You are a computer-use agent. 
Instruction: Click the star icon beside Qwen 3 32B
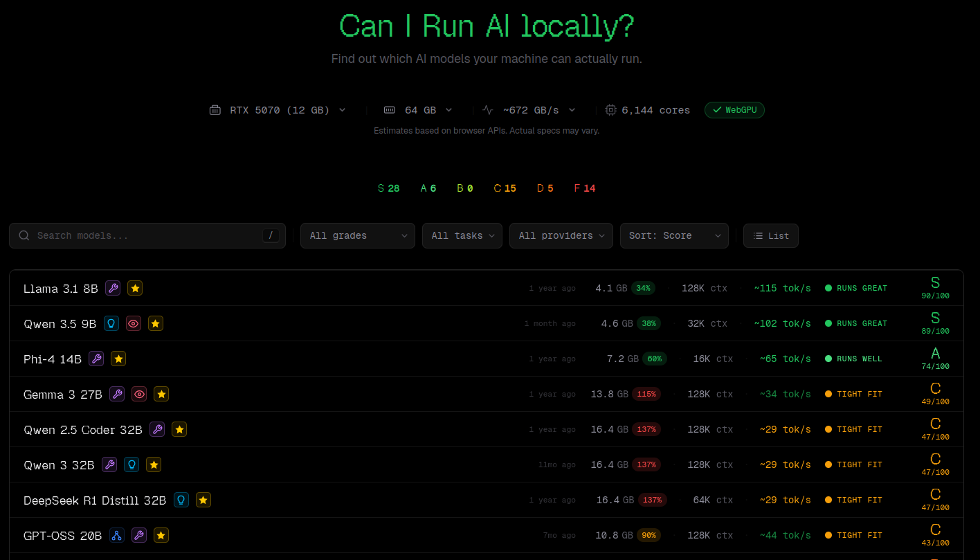point(154,464)
